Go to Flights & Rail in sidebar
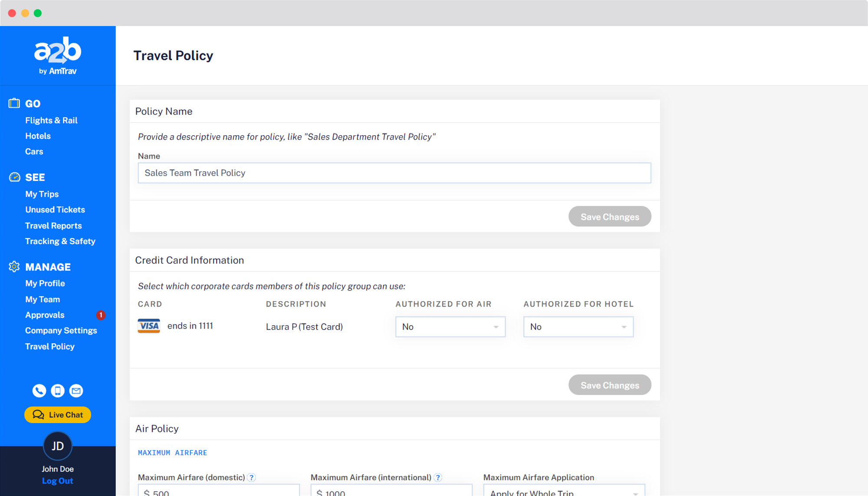The image size is (868, 496). point(51,121)
